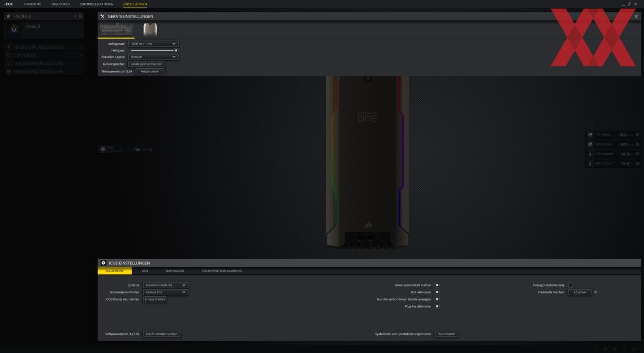The height and width of the screenshot is (353, 644).
Task: Open the Geräteeinstellungen panel menu icon
Action: (x=636, y=16)
